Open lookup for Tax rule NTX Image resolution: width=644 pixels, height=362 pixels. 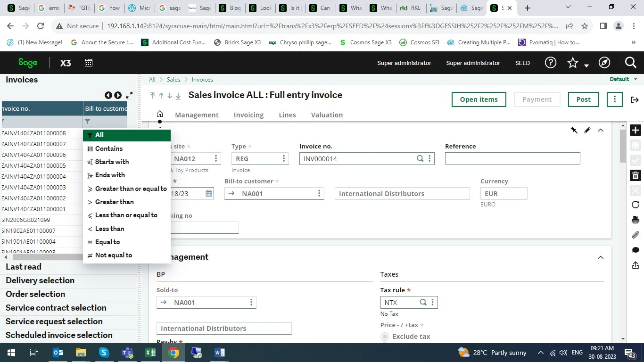click(x=423, y=302)
